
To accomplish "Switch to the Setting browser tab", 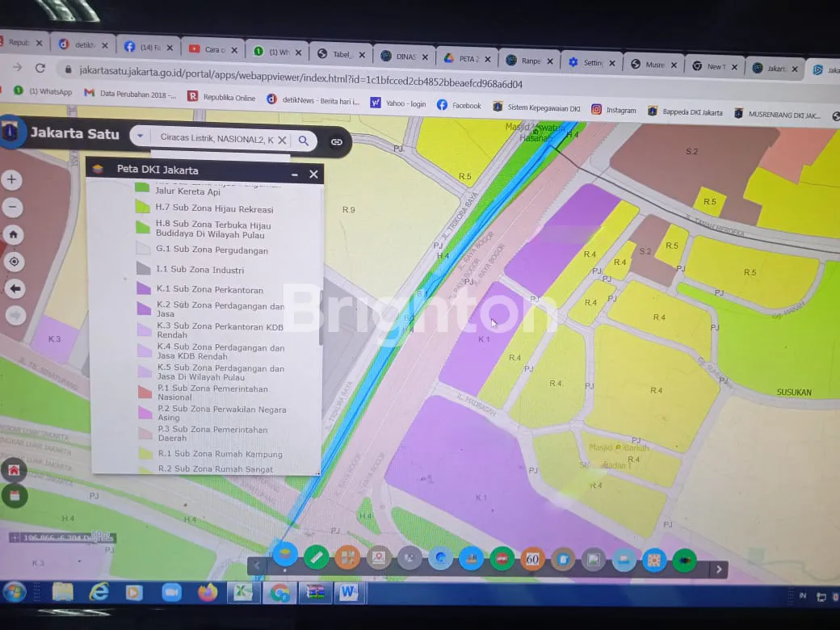I will [x=591, y=63].
